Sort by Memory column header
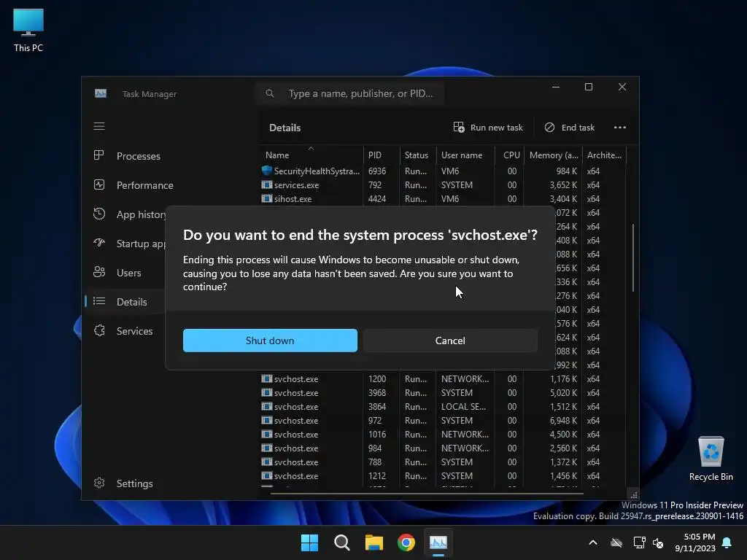The width and height of the screenshot is (747, 560). 554,155
